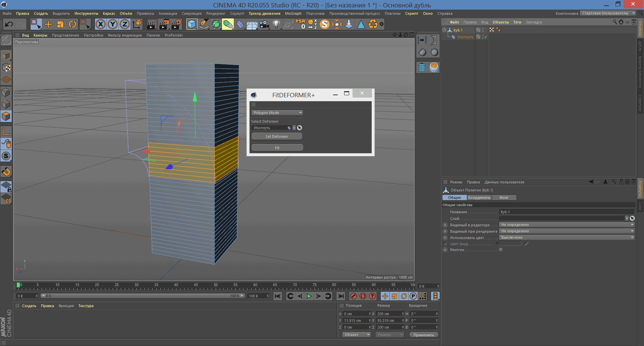Click the Применить button

tap(424, 335)
